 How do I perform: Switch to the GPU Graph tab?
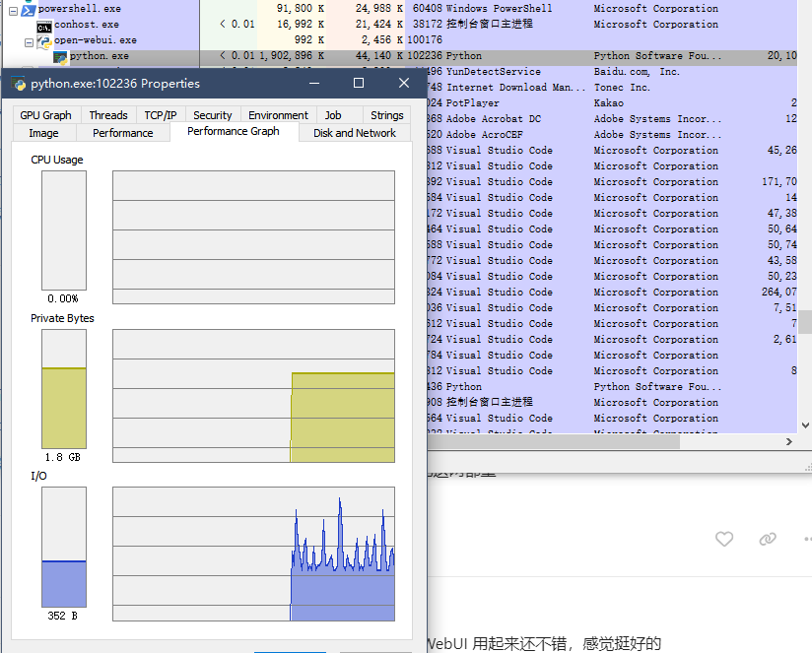[45, 115]
